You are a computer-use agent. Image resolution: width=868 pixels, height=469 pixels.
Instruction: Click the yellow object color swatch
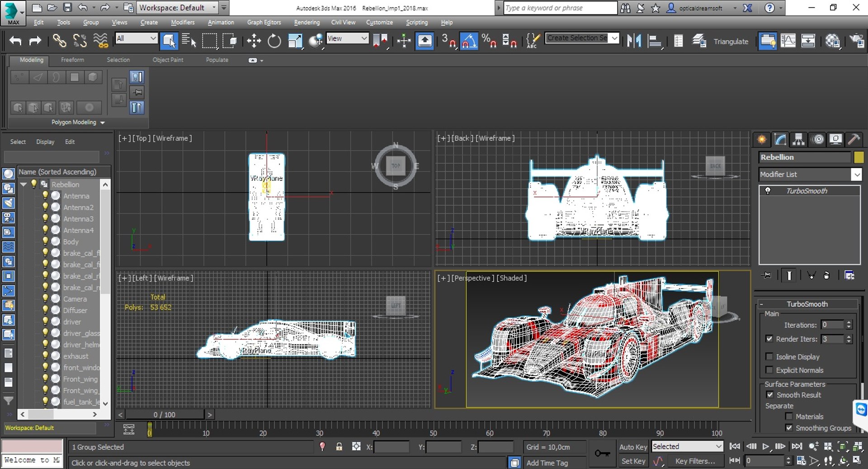859,157
